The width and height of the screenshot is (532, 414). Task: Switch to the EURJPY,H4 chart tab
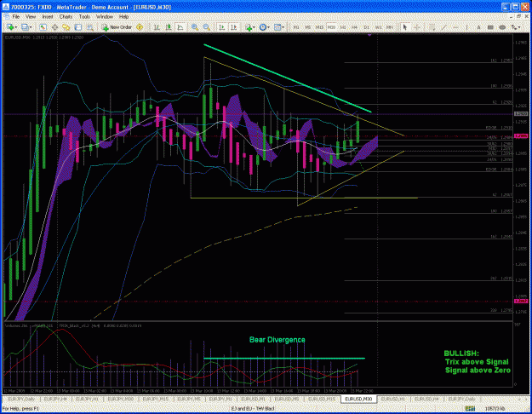(55, 399)
